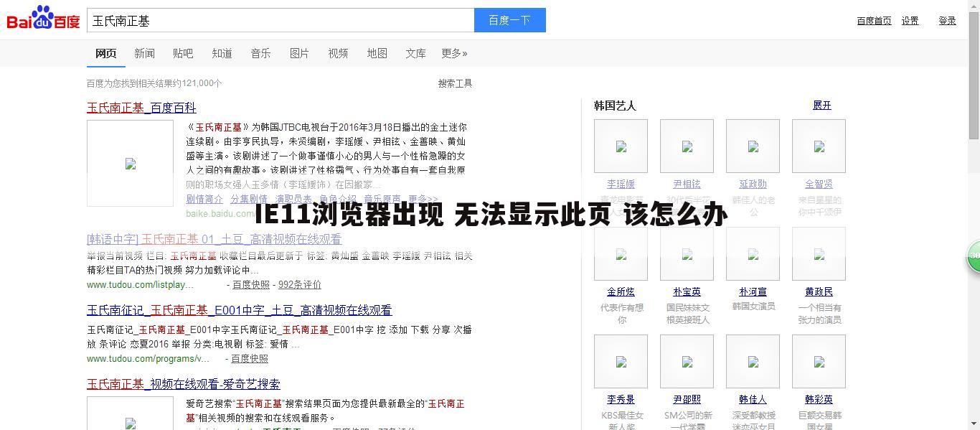
Task: Click the 百度一下 search button
Action: point(509,19)
